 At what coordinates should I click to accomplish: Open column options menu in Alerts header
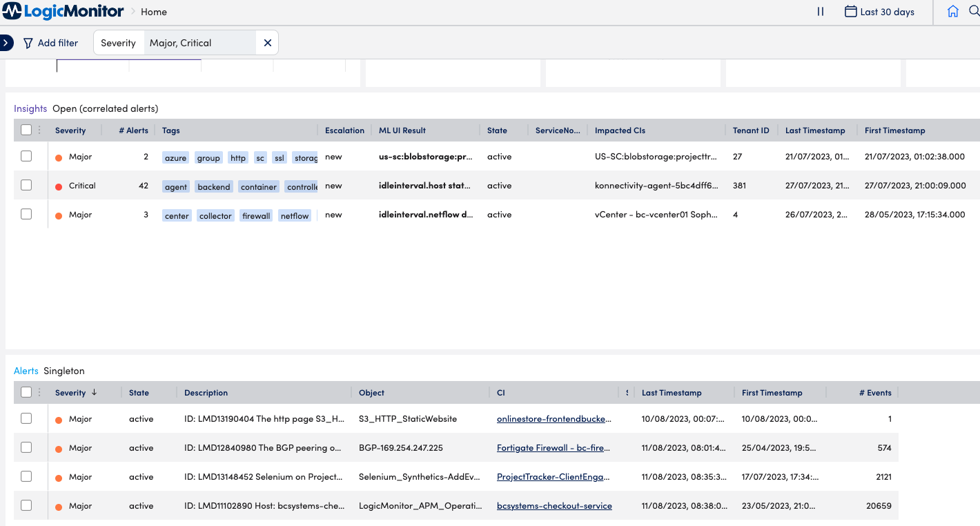coord(39,392)
